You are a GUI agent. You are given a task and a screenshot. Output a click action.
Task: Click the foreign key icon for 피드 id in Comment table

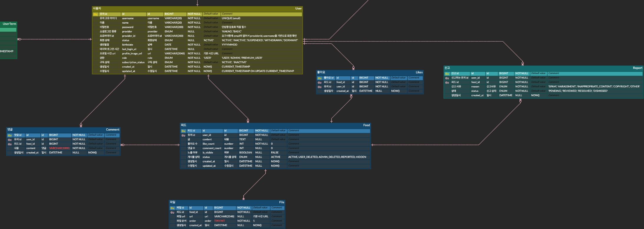tap(10, 144)
